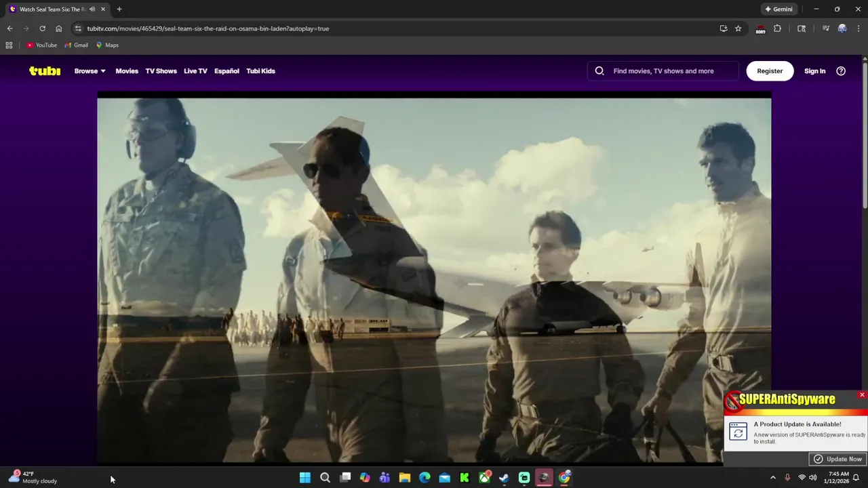Reload the Tubi page
This screenshot has width=868, height=488.
(x=42, y=28)
